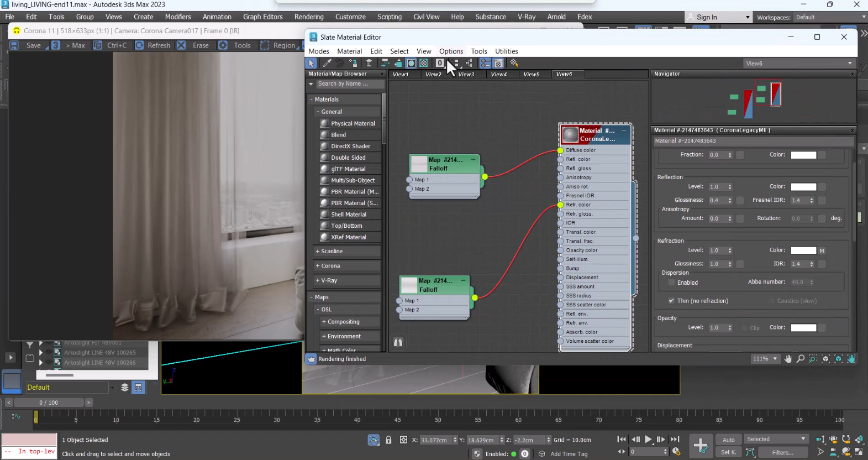Toggle the Parameter Editor panel icon
Screen dimensions: 868x460
[498, 63]
